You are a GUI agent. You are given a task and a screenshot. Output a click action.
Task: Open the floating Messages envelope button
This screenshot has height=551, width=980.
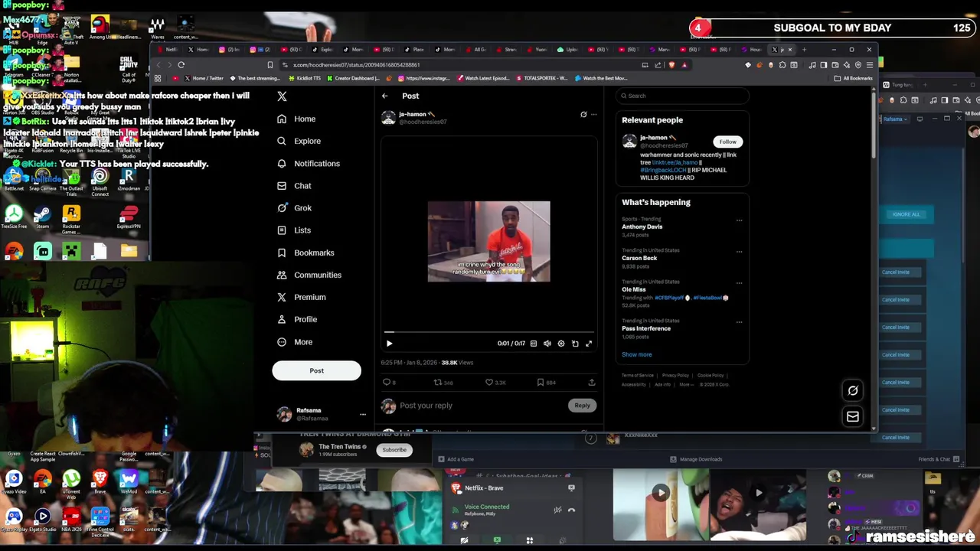point(853,416)
